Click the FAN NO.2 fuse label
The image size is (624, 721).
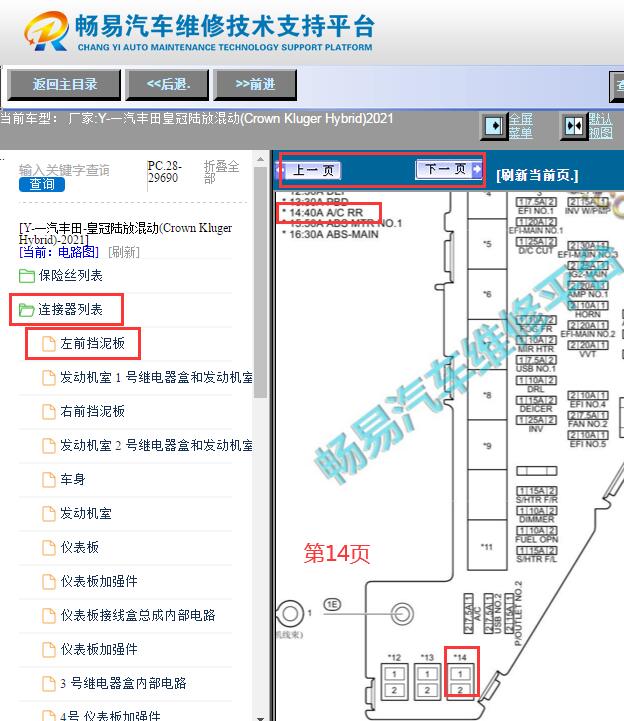[588, 424]
